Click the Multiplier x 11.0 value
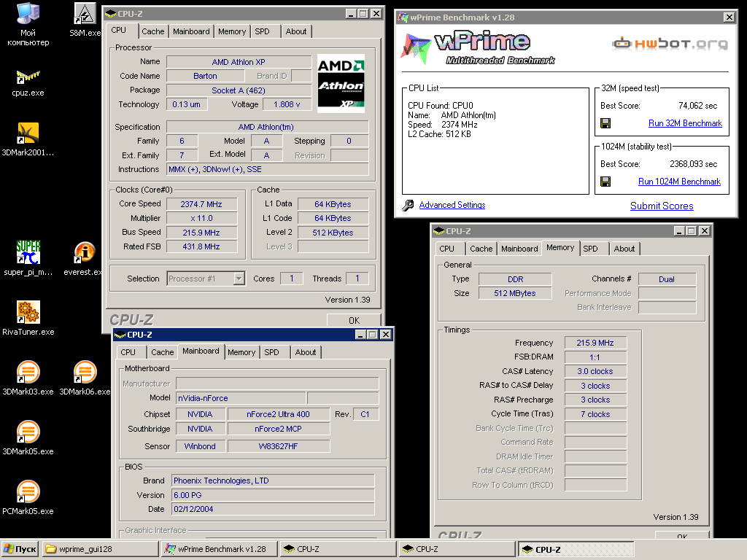The height and width of the screenshot is (560, 747). 201,218
